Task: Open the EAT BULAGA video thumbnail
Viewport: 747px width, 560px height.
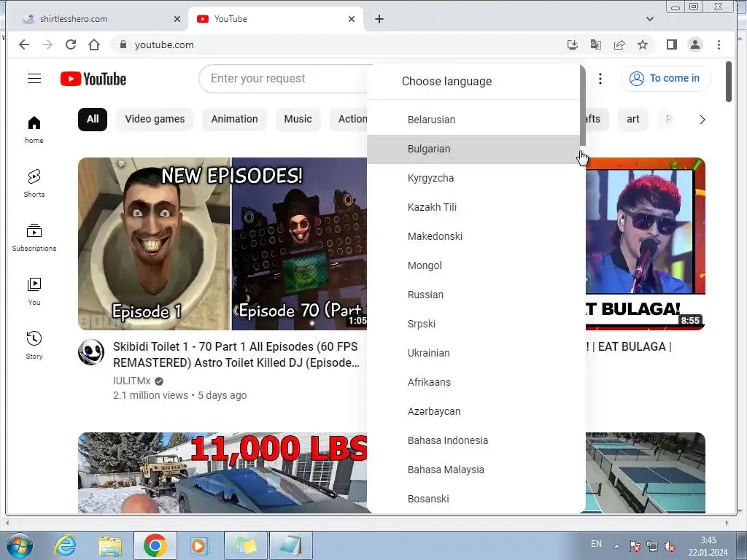Action: 646,244
